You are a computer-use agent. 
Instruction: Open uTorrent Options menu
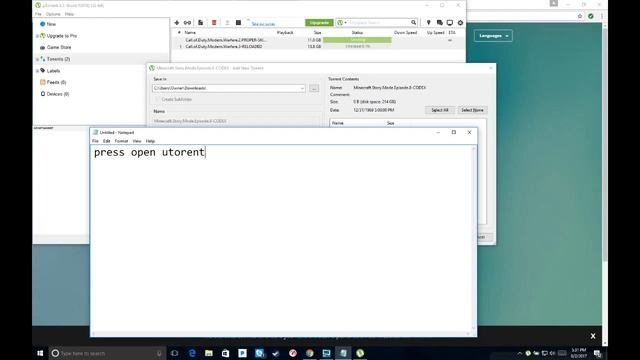(x=53, y=14)
